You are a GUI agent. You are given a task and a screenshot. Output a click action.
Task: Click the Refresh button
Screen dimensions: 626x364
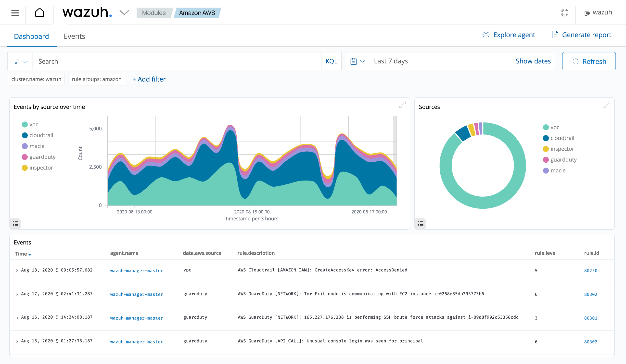(x=589, y=61)
